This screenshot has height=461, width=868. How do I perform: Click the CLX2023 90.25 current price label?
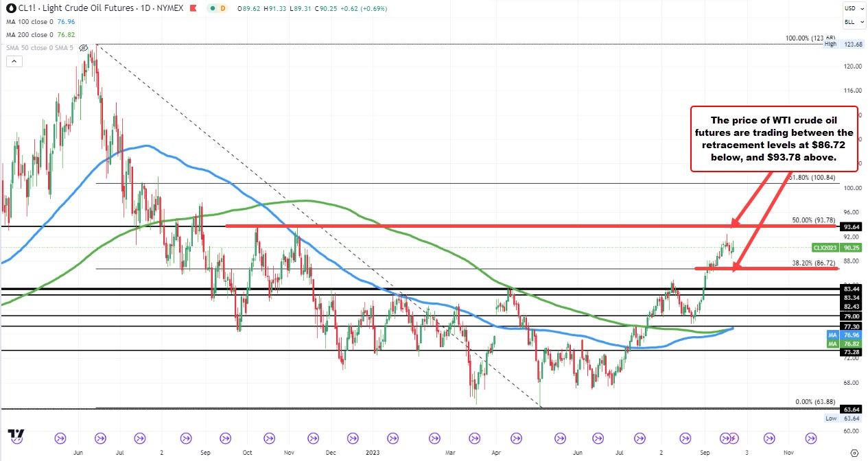(836, 248)
